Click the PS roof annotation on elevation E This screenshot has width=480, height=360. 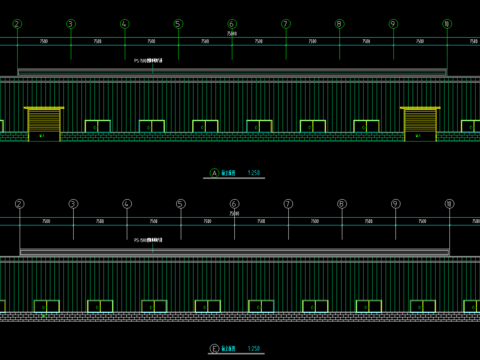[x=148, y=240]
